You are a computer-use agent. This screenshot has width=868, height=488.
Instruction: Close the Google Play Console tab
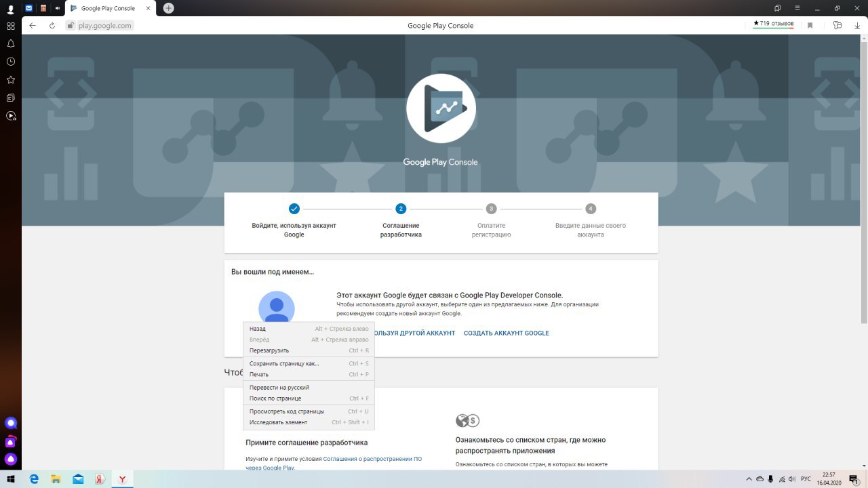147,8
